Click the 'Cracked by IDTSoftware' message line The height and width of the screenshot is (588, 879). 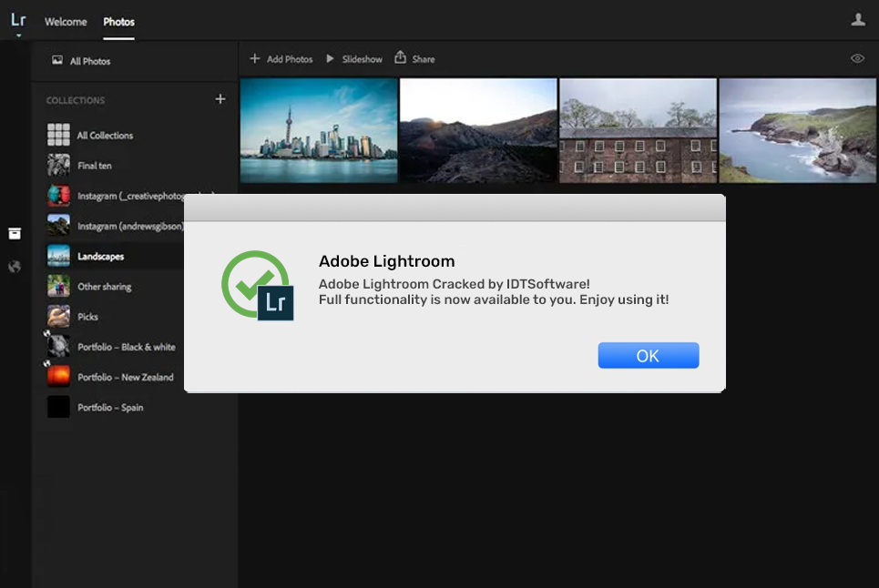[x=455, y=284]
